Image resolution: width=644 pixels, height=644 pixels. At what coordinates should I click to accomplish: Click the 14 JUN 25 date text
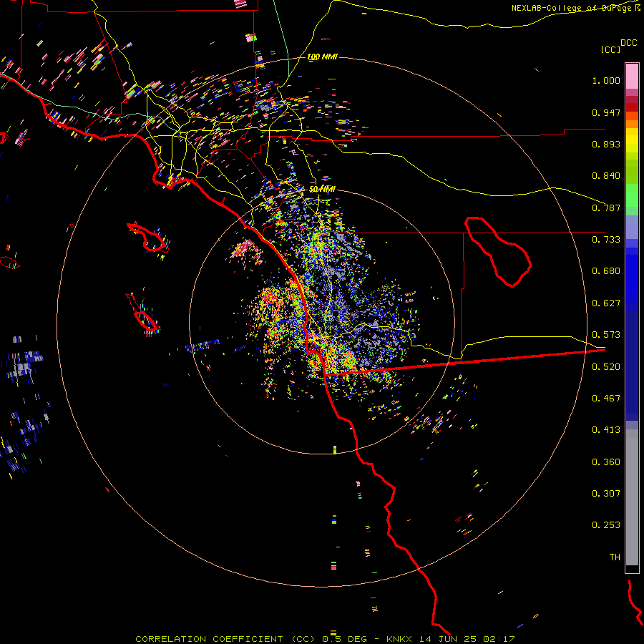(448, 639)
